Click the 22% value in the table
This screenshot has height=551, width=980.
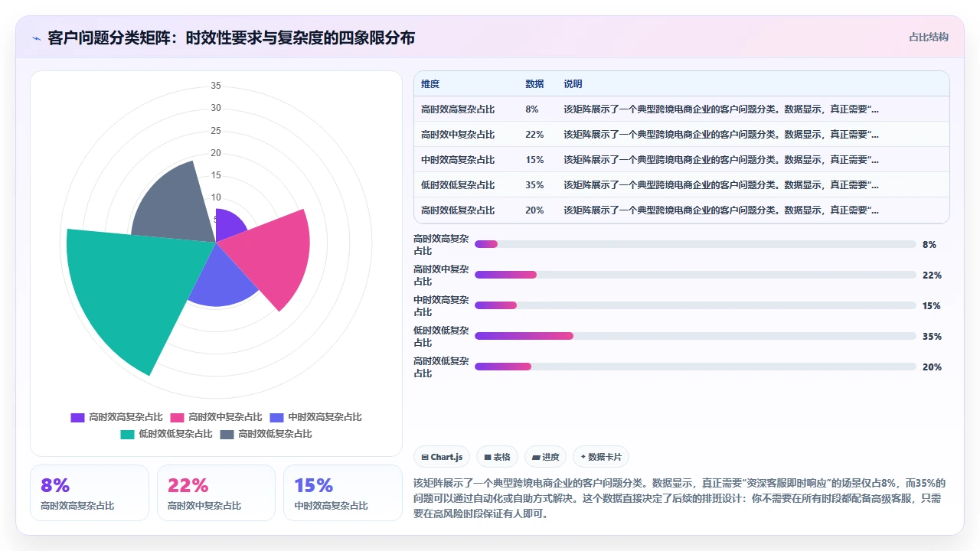coord(534,135)
